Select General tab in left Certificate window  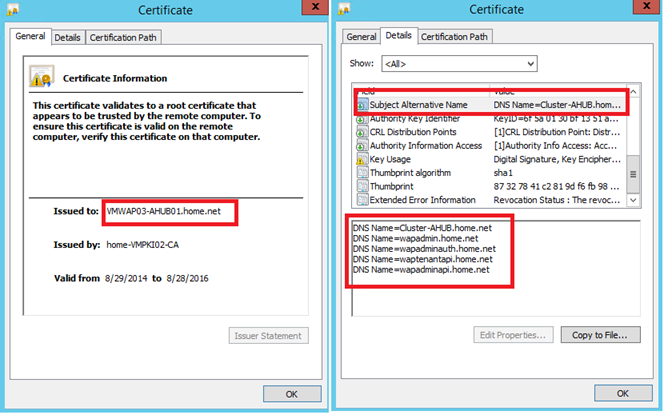tap(30, 36)
